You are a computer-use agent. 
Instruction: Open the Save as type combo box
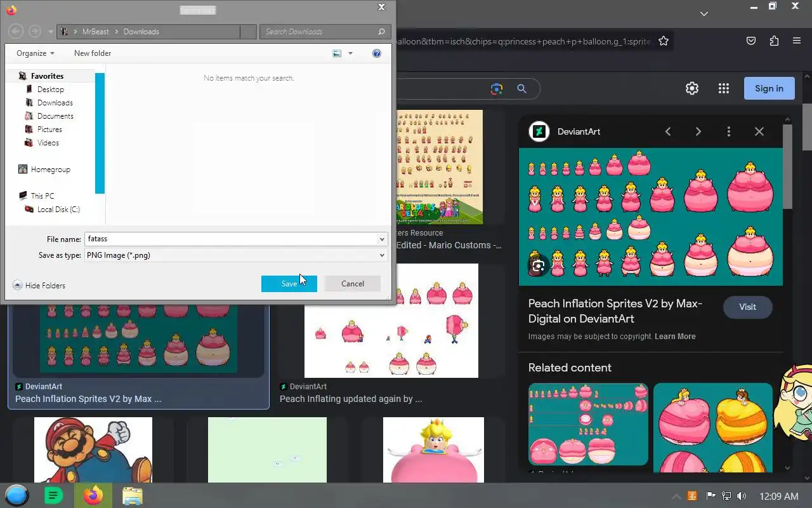(x=235, y=255)
